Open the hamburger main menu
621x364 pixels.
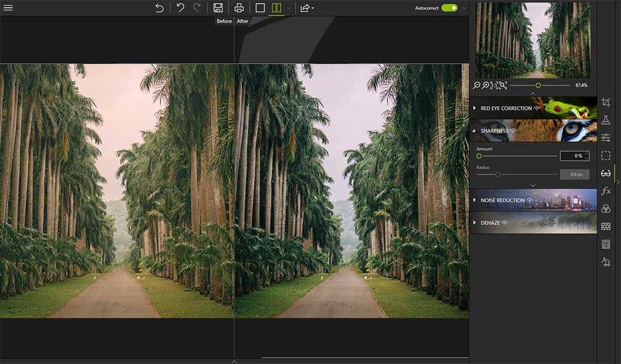coord(8,8)
